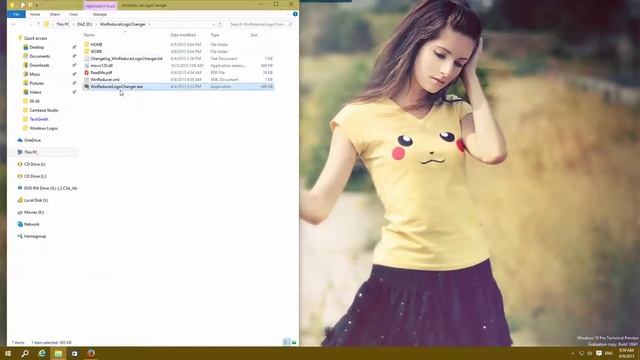Open the Windows Logos folder
640x360 pixels.
(x=43, y=128)
